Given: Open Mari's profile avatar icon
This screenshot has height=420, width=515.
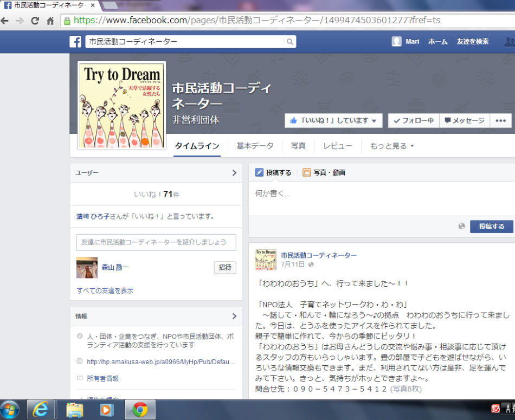Looking at the screenshot, I should pyautogui.click(x=396, y=41).
